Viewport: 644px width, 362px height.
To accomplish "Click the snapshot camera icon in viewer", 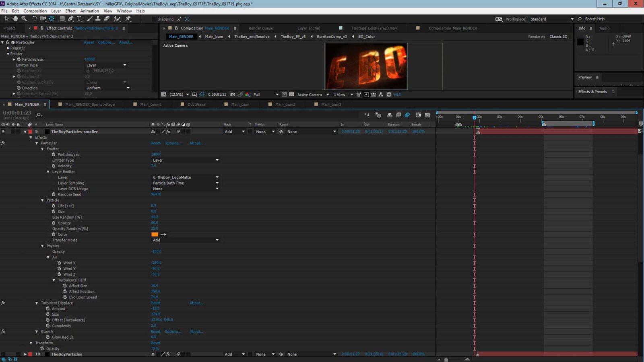I will pos(233,95).
